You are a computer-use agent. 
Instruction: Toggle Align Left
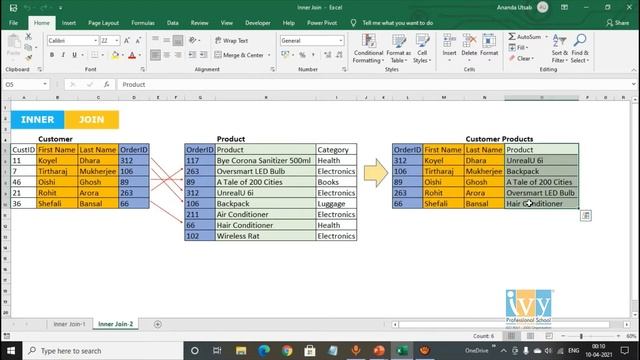click(x=155, y=55)
